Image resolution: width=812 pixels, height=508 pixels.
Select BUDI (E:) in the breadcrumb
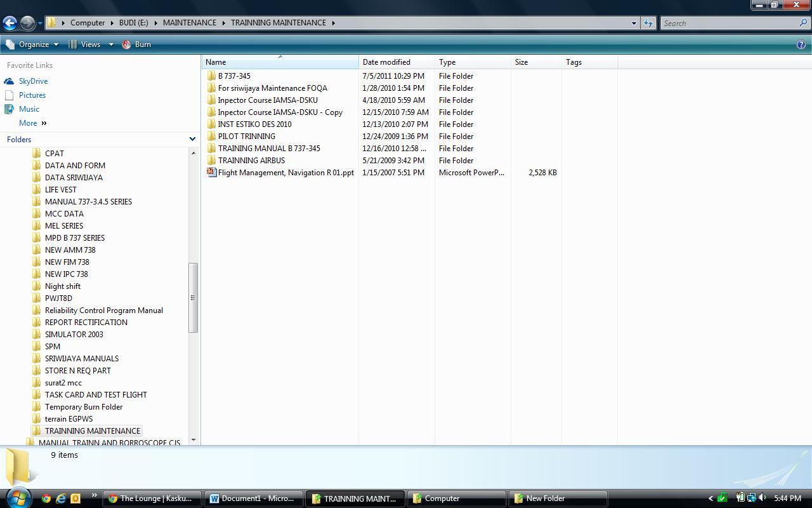click(x=133, y=23)
